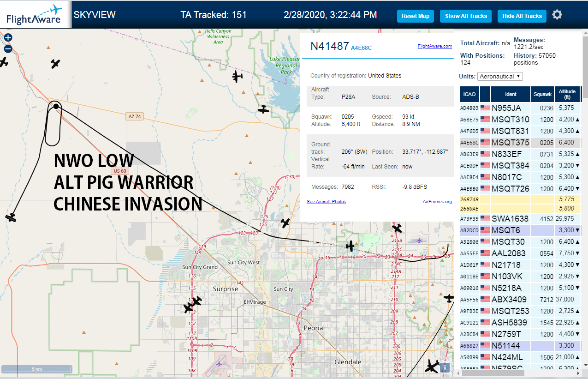Open the FlightAware.com link
Viewport: 588px width, 379px height.
click(435, 46)
